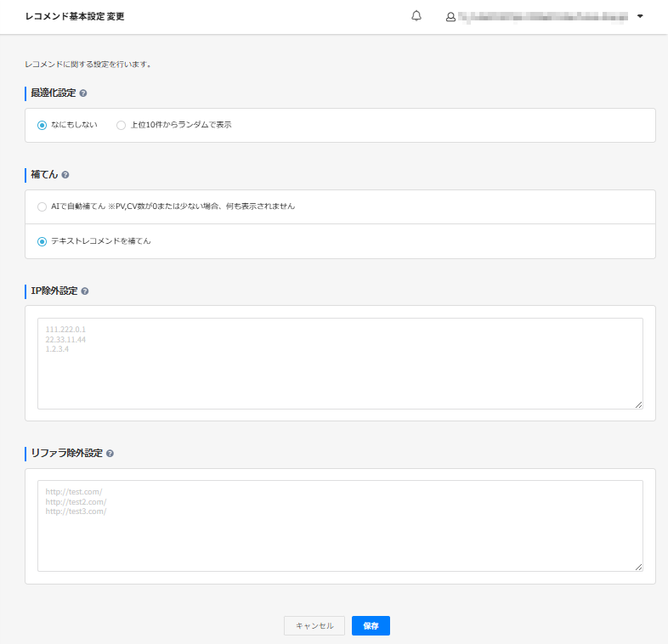Click the blurred account name text
The image size is (668, 644).
point(543,17)
